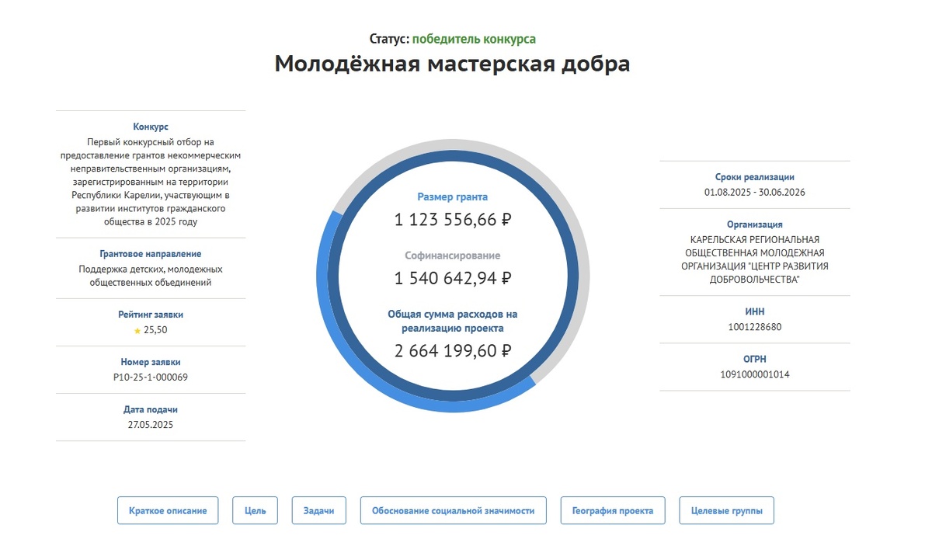Viewport: 932px width, 560px height.
Task: Open the Целевые группы section
Action: (726, 510)
